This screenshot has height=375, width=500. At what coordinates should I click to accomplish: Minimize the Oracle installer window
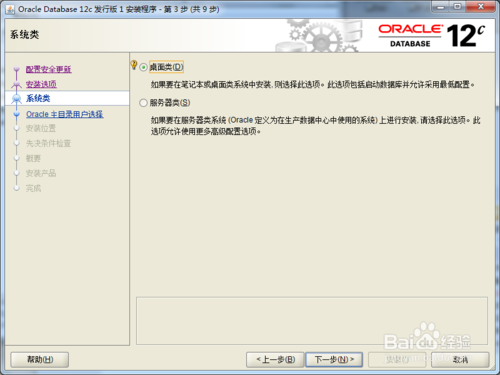441,7
